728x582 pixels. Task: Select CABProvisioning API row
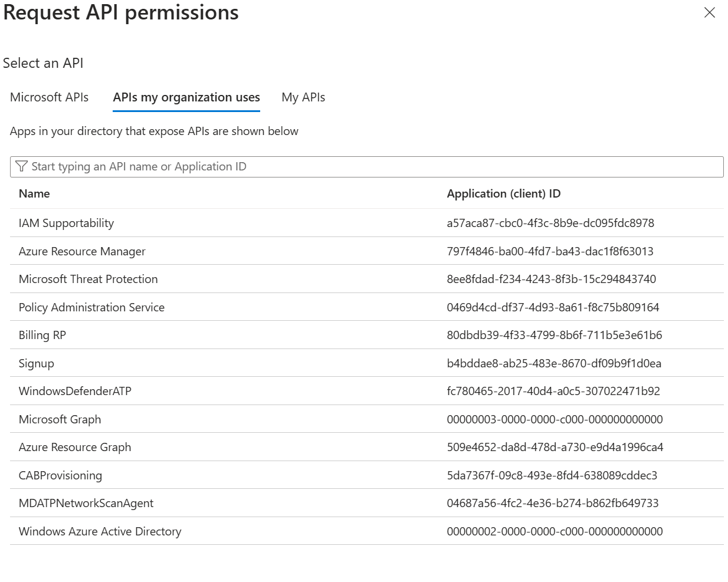(366, 475)
